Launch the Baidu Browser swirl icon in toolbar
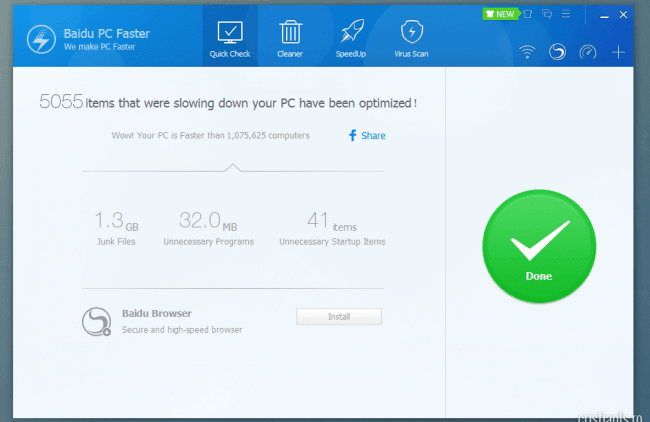The image size is (650, 422). [x=557, y=52]
